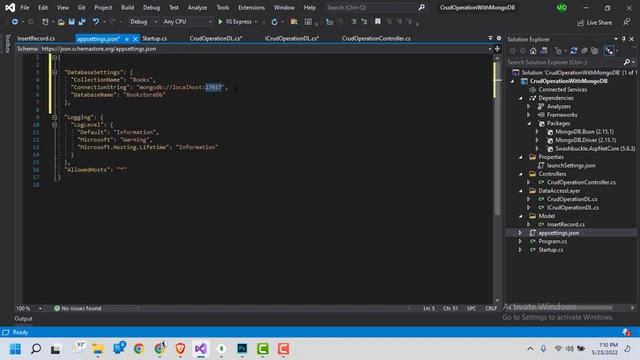Open the Toolbox side panel tab
The height and width of the screenshot is (360, 640).
pyautogui.click(x=7, y=44)
